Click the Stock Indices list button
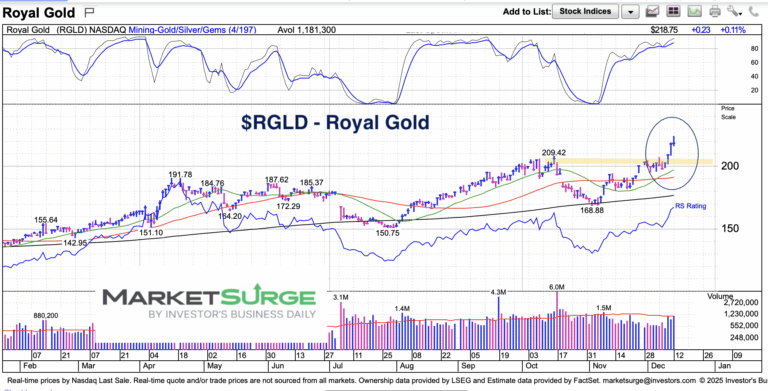Viewport: 768px width, 391px height. (585, 11)
